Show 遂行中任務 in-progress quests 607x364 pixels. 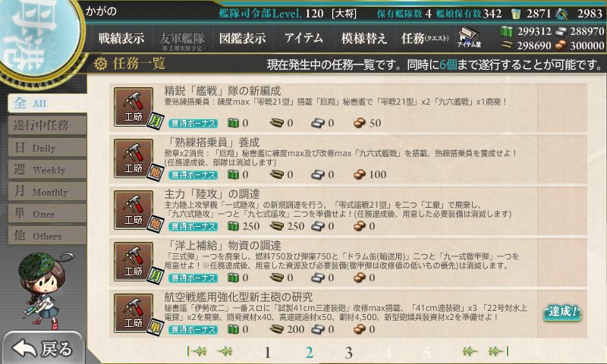click(47, 125)
